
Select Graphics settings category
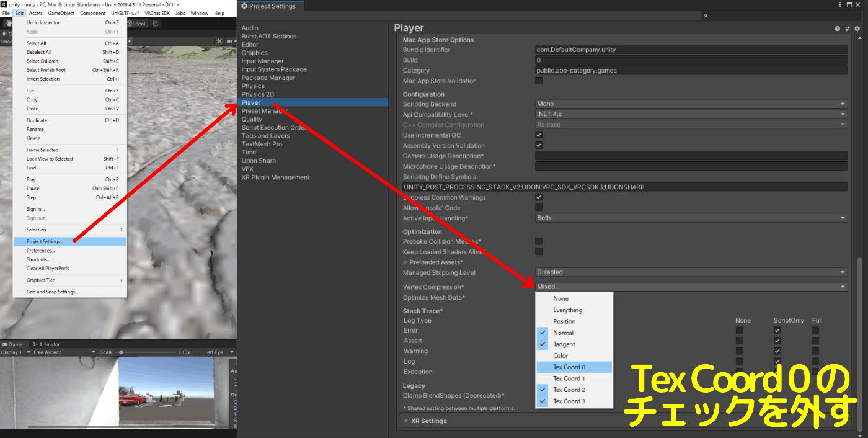(255, 53)
